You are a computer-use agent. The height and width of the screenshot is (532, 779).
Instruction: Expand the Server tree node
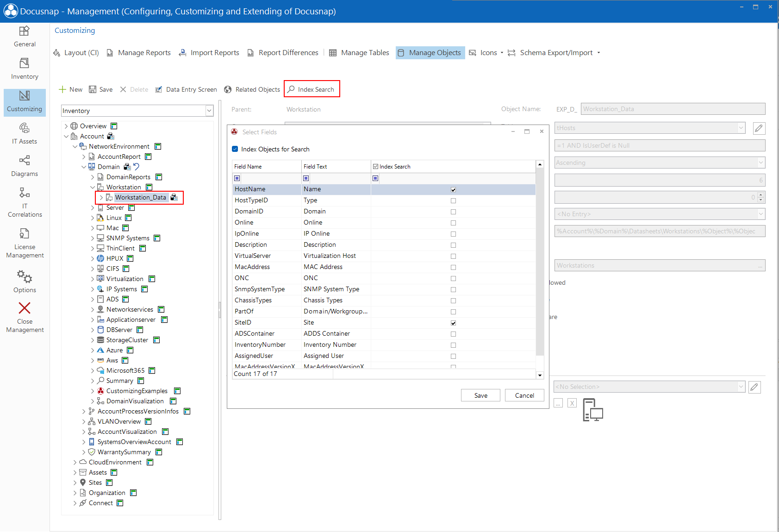pos(93,208)
